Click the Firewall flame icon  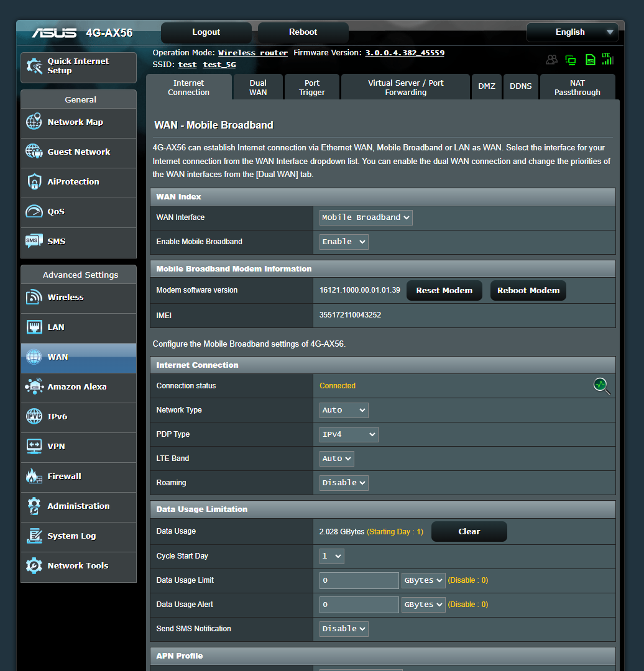tap(34, 476)
